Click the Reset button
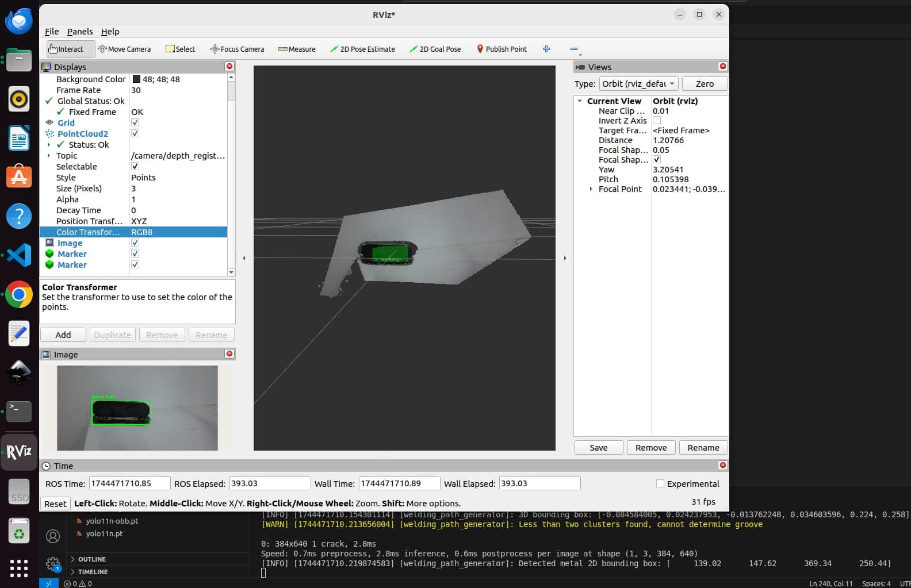This screenshot has width=911, height=588. click(x=56, y=504)
